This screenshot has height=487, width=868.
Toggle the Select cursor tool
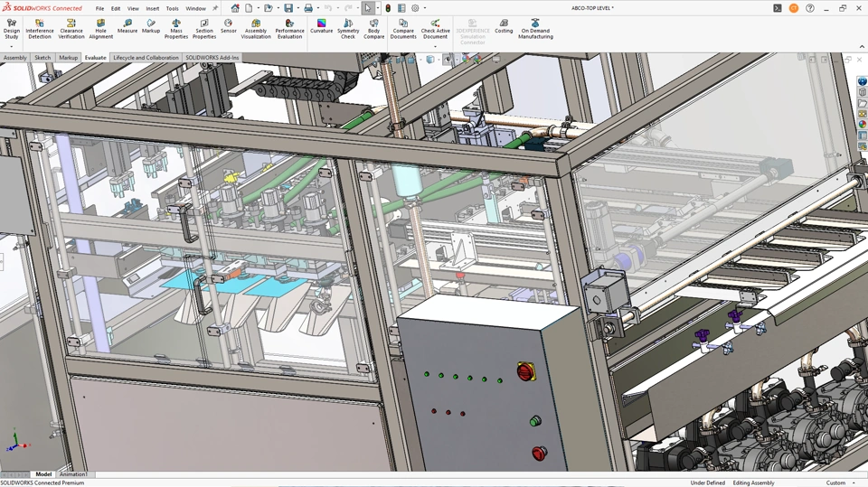click(x=368, y=8)
